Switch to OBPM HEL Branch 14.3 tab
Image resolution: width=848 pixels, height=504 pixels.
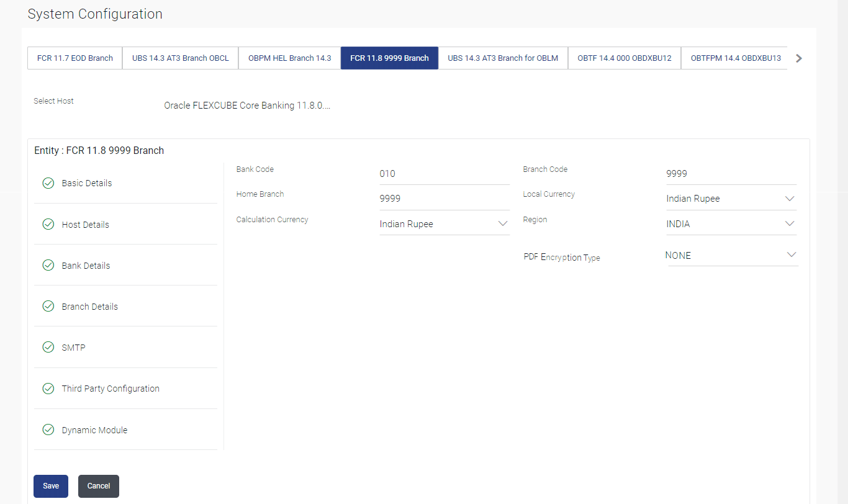[290, 58]
